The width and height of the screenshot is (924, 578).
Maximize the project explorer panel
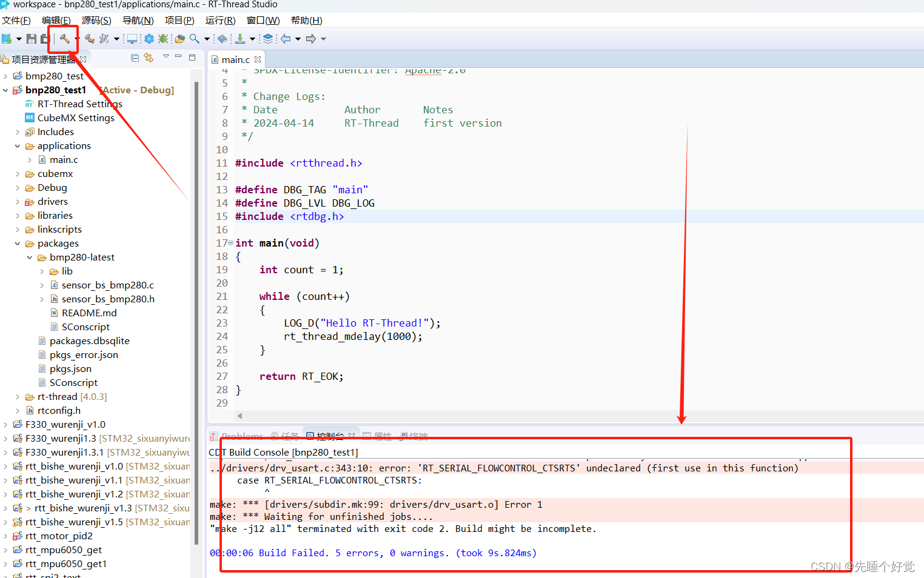point(192,58)
